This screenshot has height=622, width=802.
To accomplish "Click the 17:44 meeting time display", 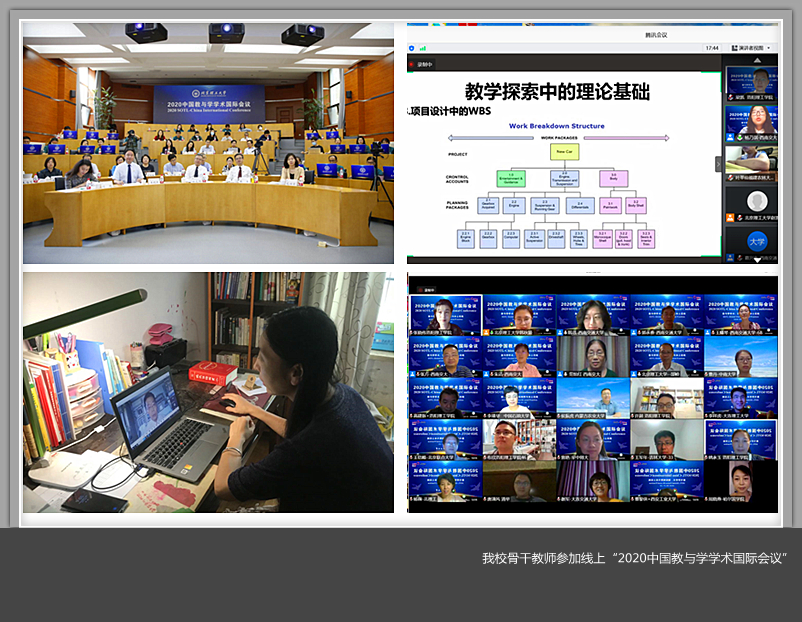I will pyautogui.click(x=712, y=47).
